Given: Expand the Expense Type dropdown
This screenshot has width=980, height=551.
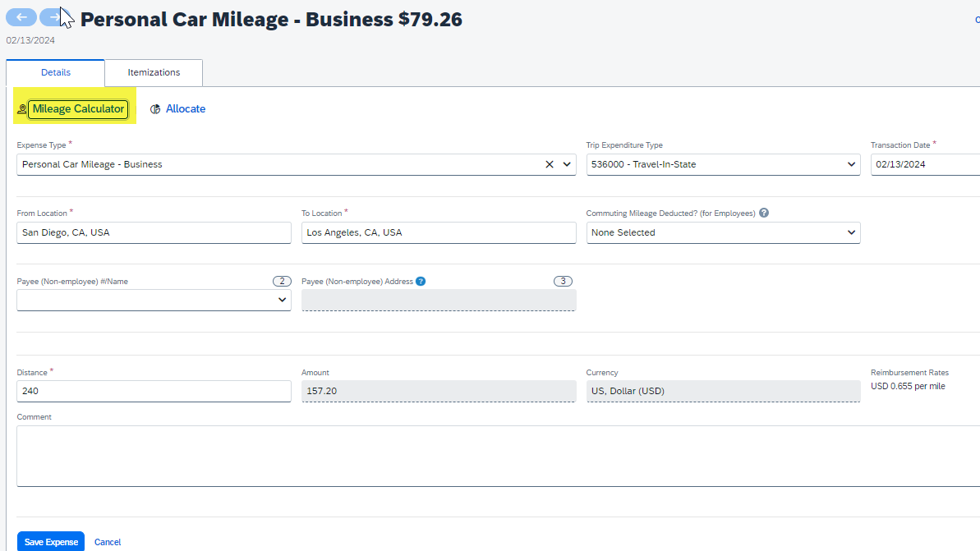Looking at the screenshot, I should tap(567, 164).
